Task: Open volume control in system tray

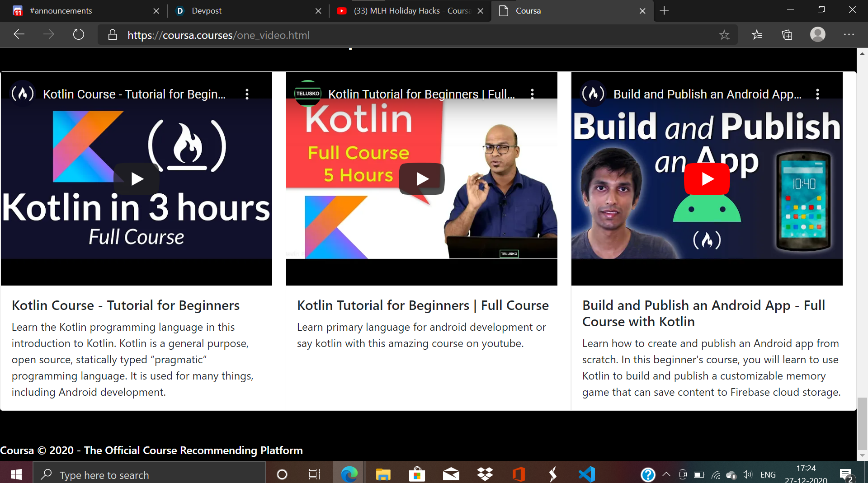Action: tap(747, 474)
